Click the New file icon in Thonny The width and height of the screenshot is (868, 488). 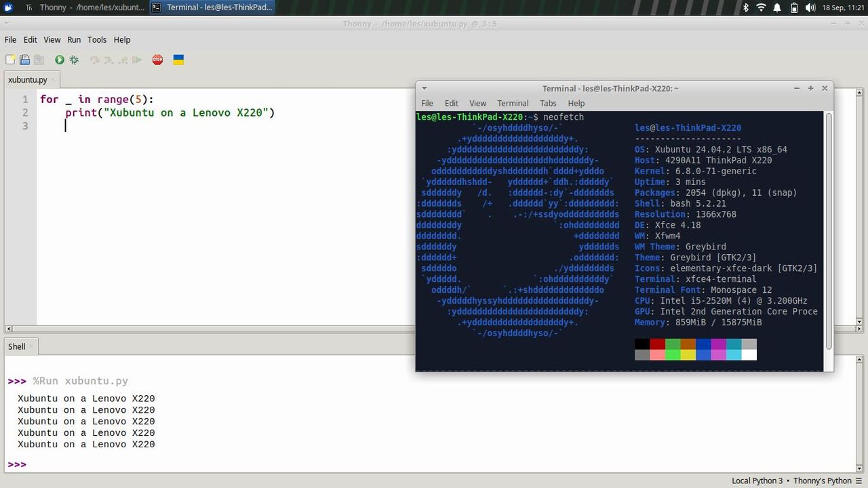10,60
